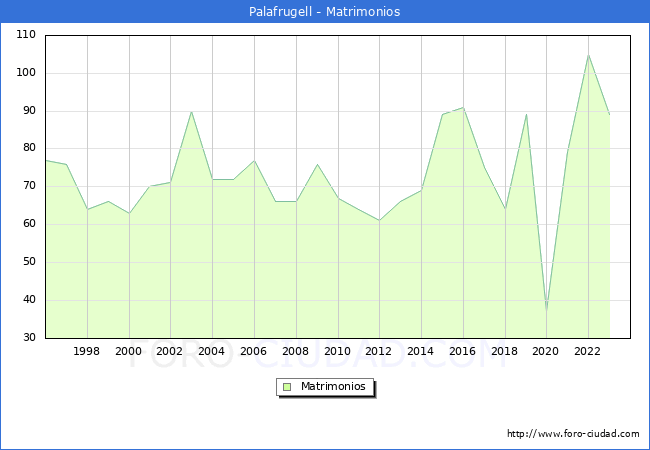Click the 2014 x-axis label

[x=421, y=351]
